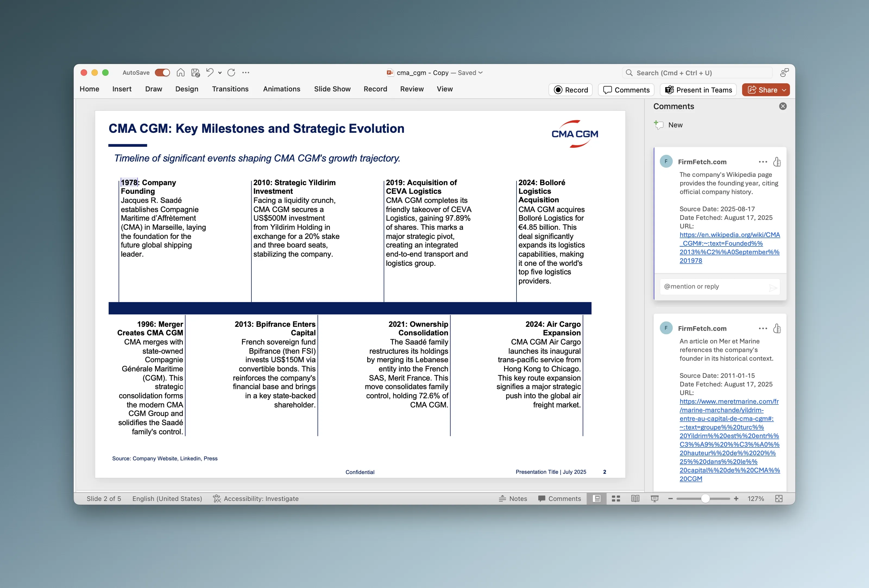Click the zoom out minus button
The image size is (869, 588).
(670, 498)
